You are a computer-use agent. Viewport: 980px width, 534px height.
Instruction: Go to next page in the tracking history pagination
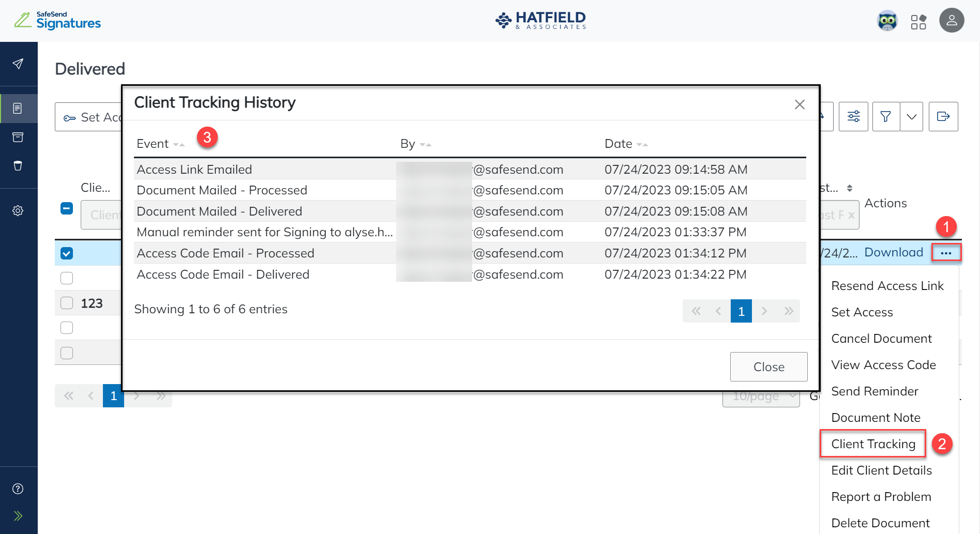coord(764,311)
